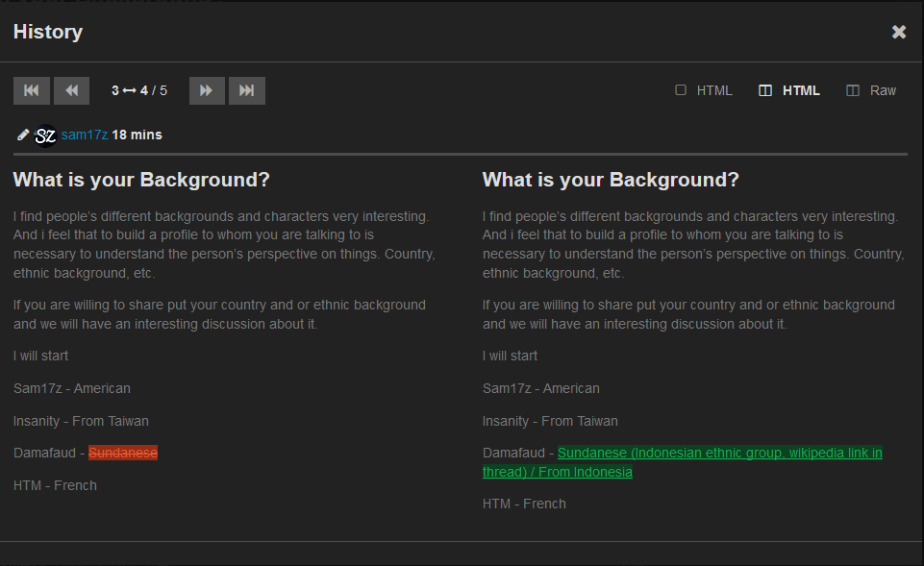Click sam17z's avatar image
The height and width of the screenshot is (566, 924).
click(45, 135)
